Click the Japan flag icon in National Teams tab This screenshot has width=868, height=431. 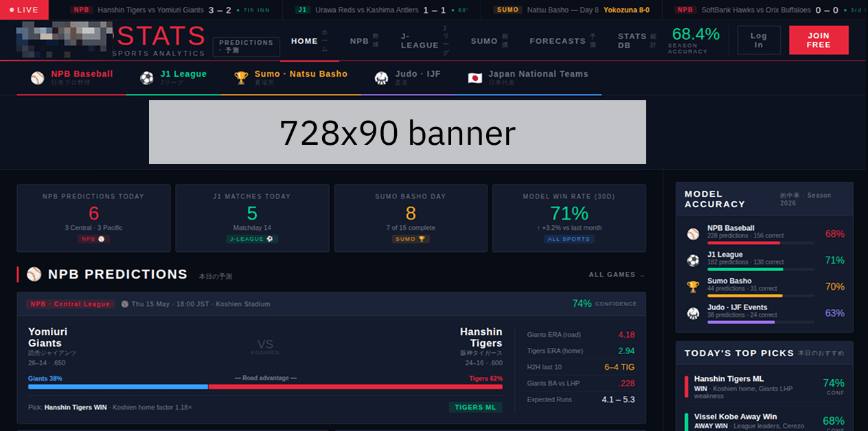(475, 78)
